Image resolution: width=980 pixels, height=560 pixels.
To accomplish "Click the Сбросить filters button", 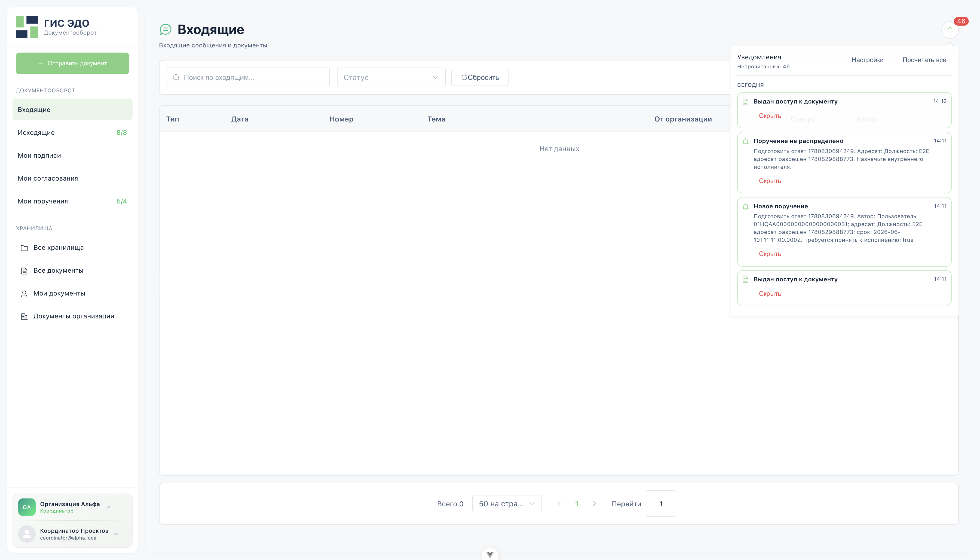I will coord(480,77).
